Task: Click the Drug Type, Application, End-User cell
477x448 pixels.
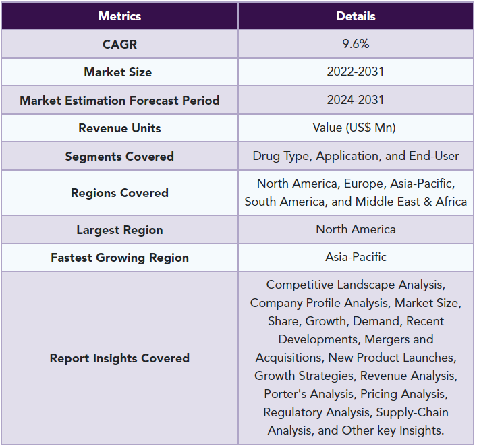Action: (x=356, y=156)
